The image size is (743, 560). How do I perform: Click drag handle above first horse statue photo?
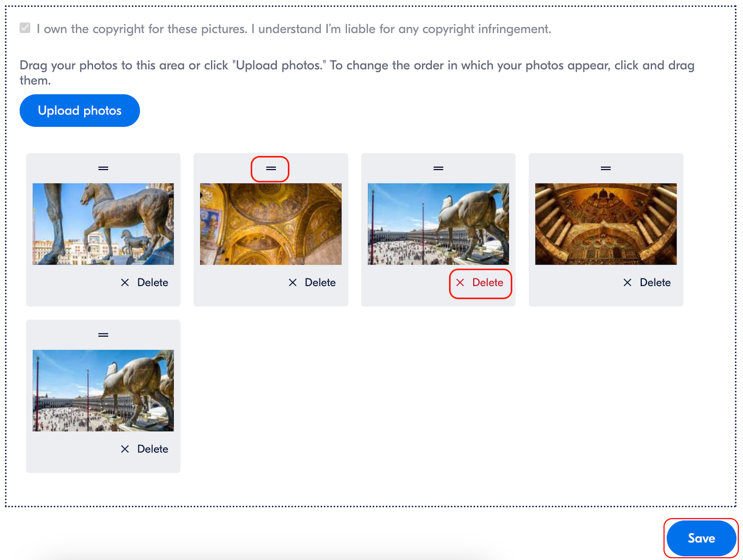103,168
